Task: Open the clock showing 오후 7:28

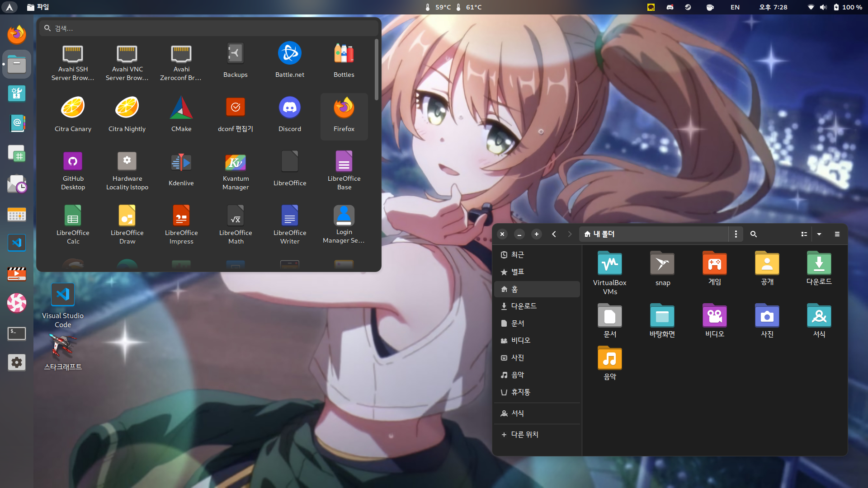Action: 773,7
